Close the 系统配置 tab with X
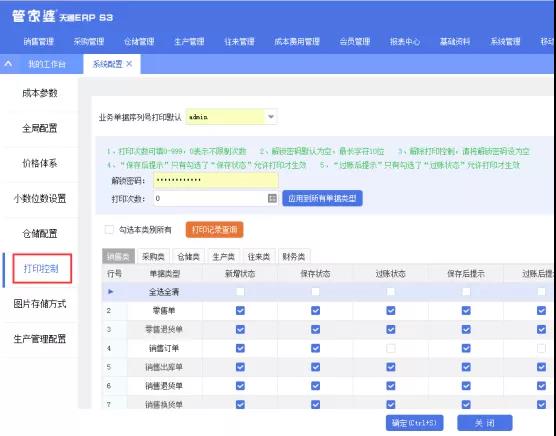The image size is (556, 436). coord(129,64)
